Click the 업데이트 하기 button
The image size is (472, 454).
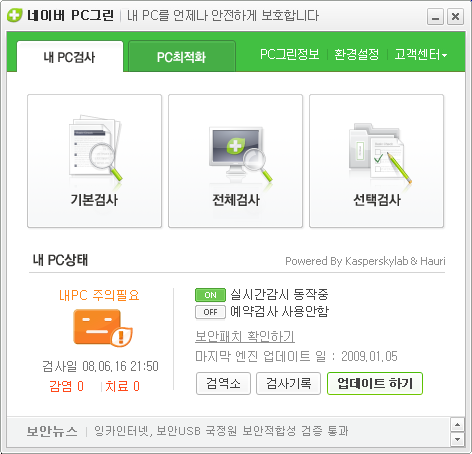pos(375,383)
